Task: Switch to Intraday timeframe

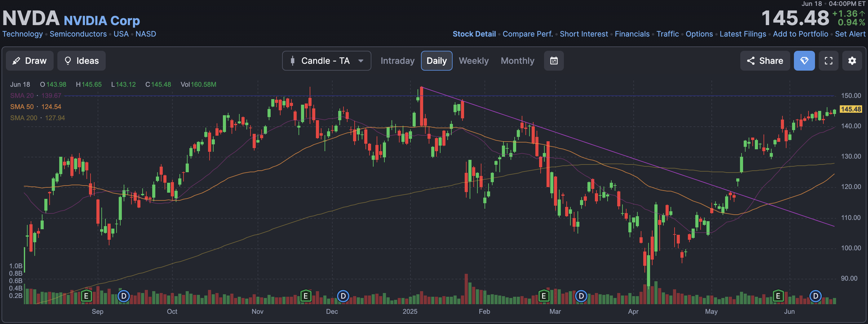Action: coord(397,61)
